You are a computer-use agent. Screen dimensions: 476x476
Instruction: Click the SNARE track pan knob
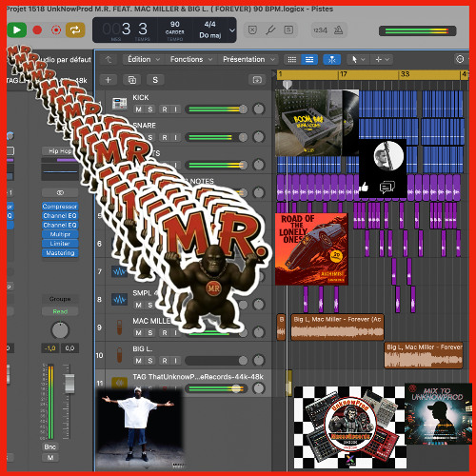[x=259, y=137]
